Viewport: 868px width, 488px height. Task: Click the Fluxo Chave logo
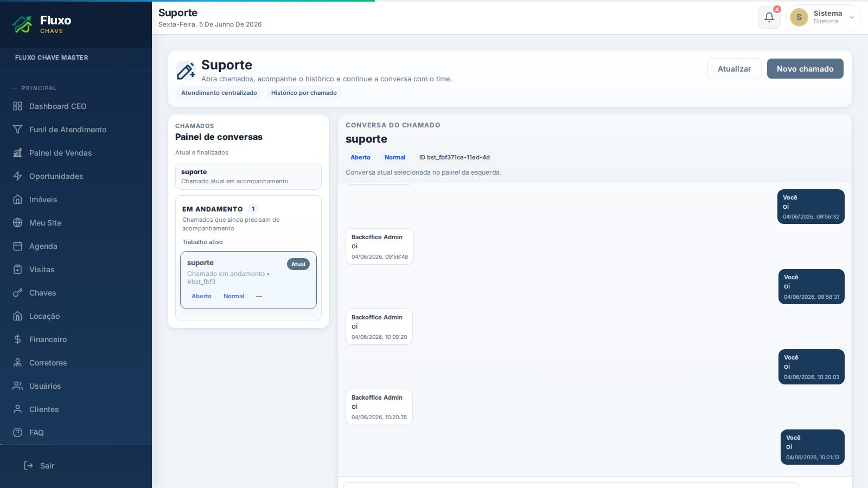click(x=42, y=24)
